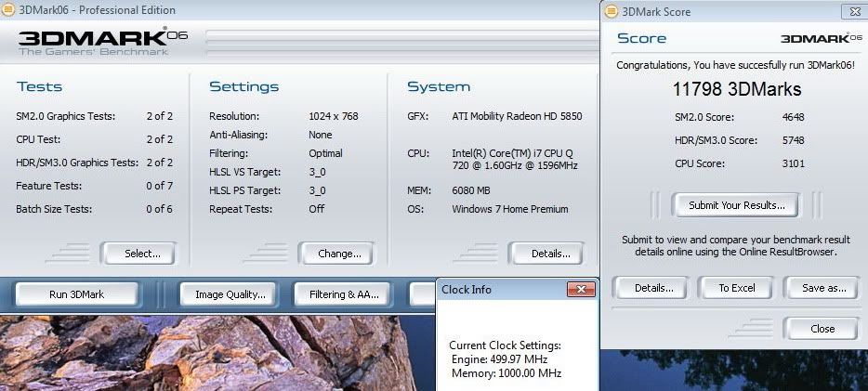Open the Change settings dialog
This screenshot has height=391, width=868.
pyautogui.click(x=336, y=254)
